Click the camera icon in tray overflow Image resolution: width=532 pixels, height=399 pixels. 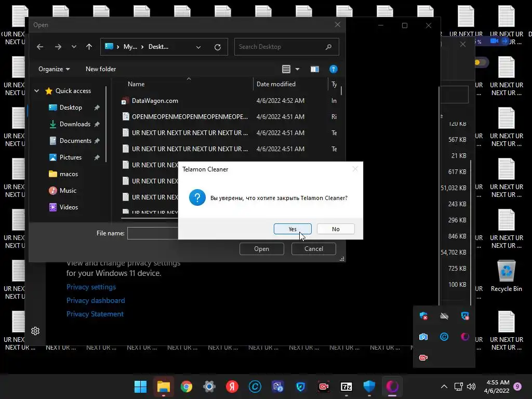[x=423, y=337]
